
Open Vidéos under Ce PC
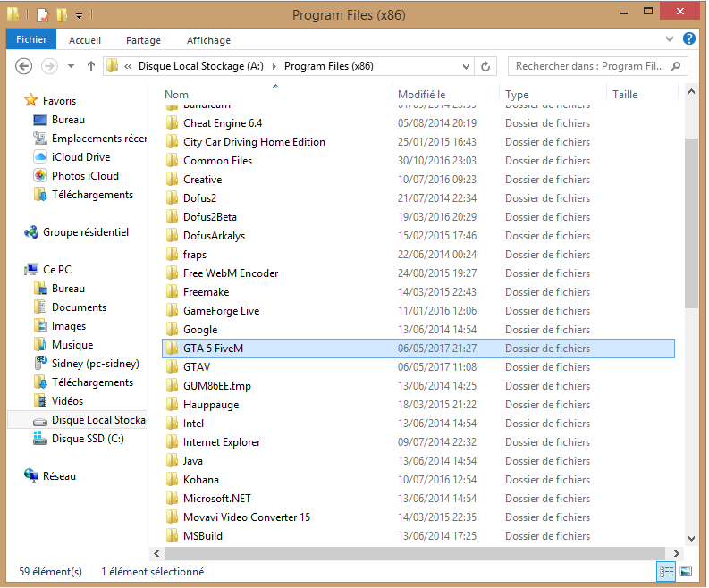[x=67, y=401]
